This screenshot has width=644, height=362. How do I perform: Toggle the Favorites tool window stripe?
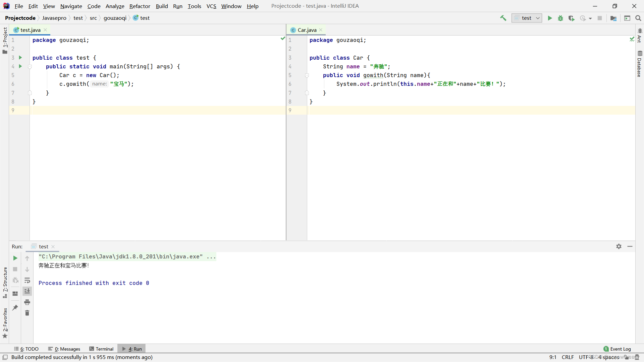5,323
